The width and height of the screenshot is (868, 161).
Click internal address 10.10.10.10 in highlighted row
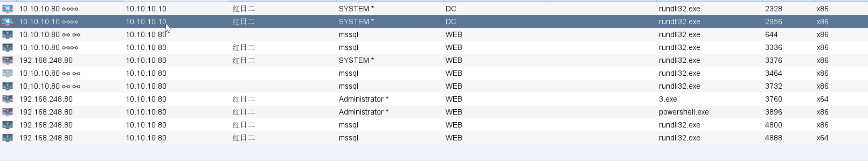click(x=146, y=22)
